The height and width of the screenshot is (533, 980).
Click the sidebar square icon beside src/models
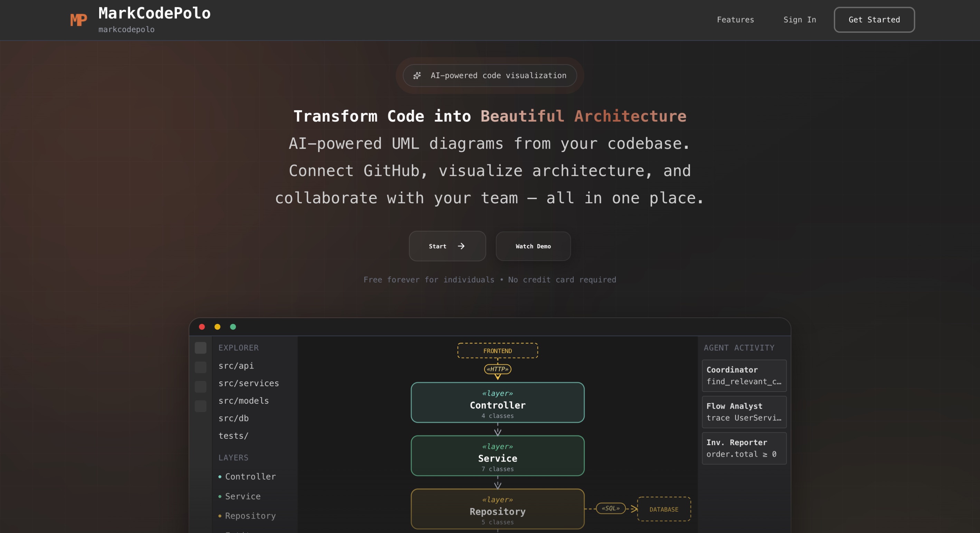[x=200, y=406]
